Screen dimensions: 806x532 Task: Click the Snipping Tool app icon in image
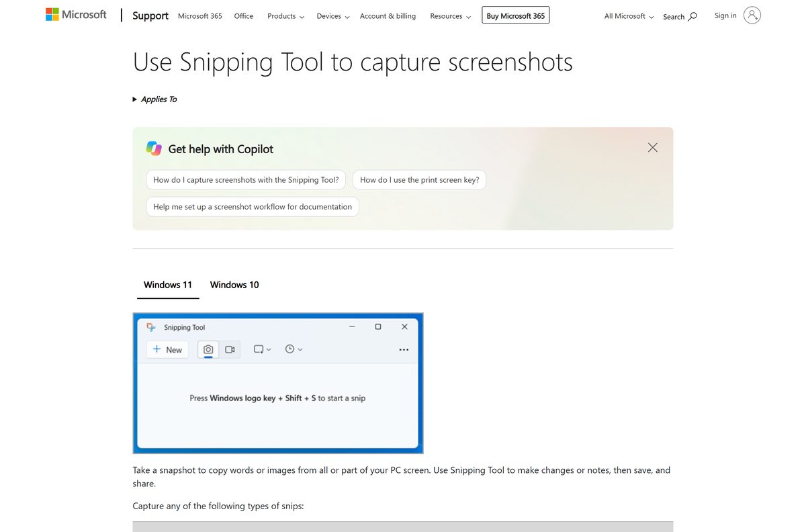coord(152,327)
